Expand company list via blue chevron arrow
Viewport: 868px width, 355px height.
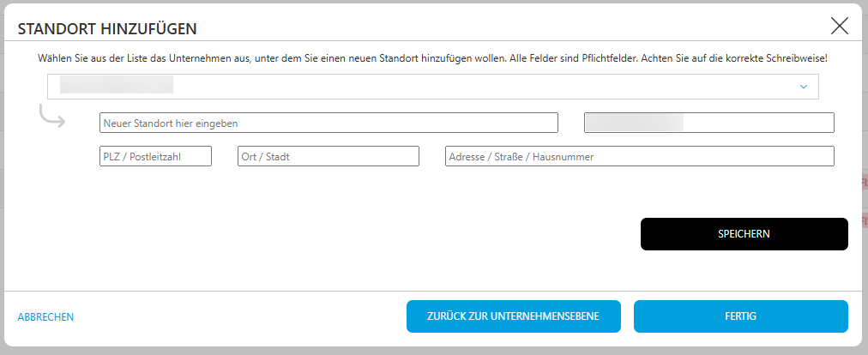coord(804,87)
